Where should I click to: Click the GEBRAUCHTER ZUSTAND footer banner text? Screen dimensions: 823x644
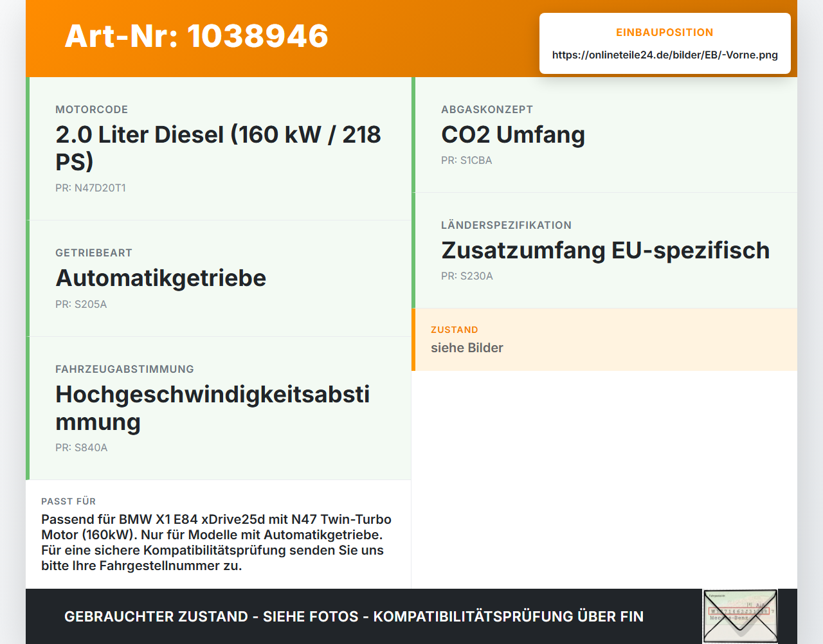point(354,616)
